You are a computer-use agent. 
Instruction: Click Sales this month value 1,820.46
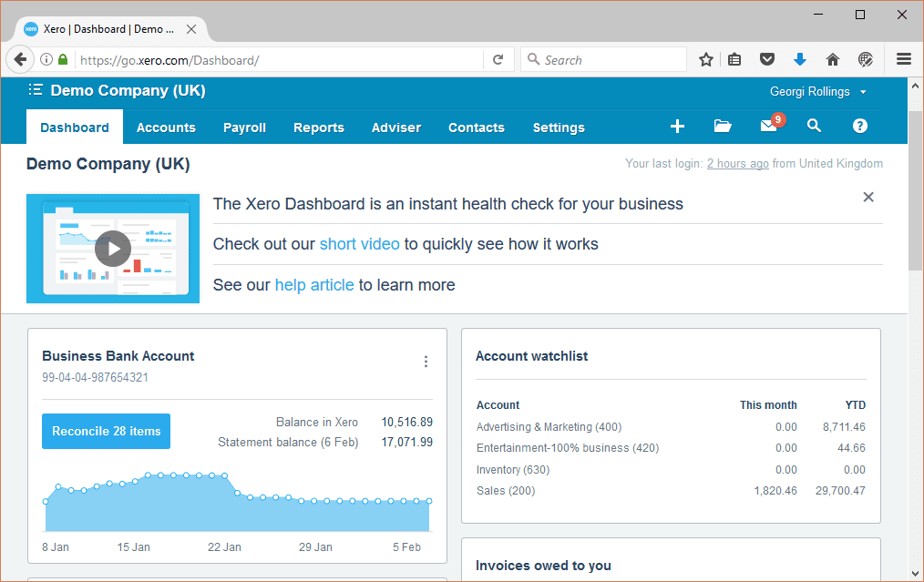(775, 491)
